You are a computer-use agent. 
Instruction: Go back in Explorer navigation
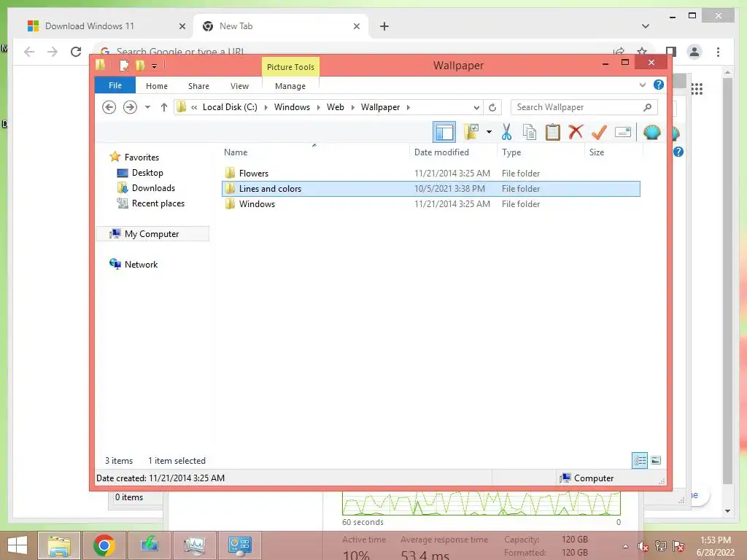click(109, 107)
